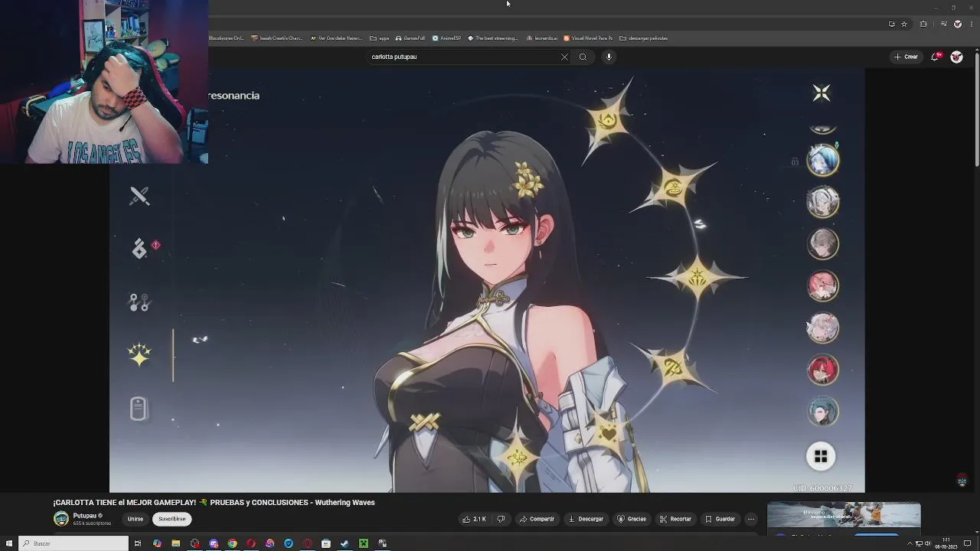Select the red-haired character portrait

tap(823, 370)
